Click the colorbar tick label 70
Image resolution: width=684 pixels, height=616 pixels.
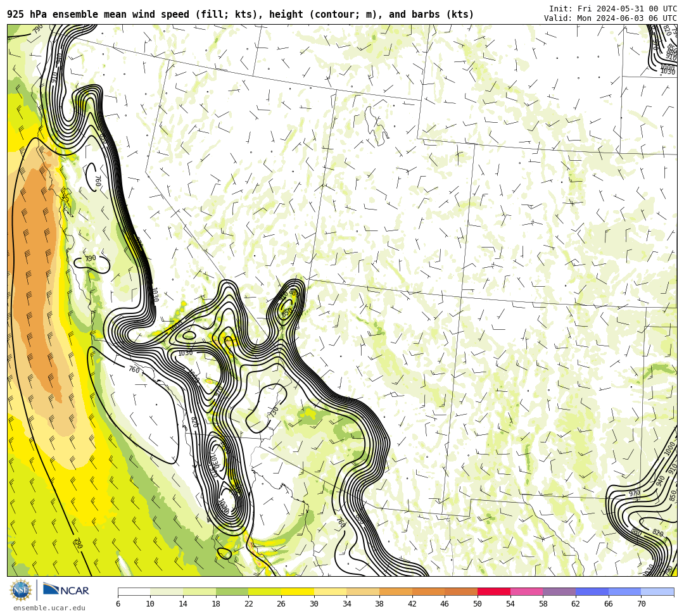click(x=641, y=604)
